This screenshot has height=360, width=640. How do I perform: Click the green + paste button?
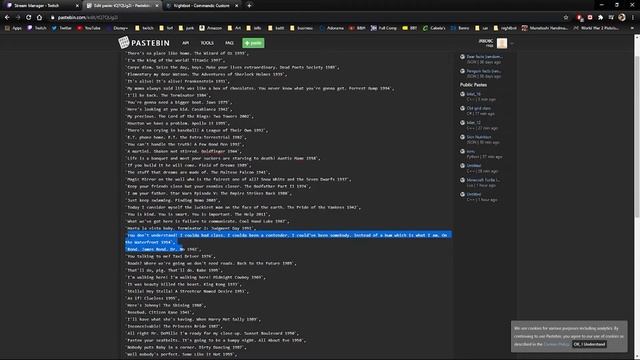[253, 43]
